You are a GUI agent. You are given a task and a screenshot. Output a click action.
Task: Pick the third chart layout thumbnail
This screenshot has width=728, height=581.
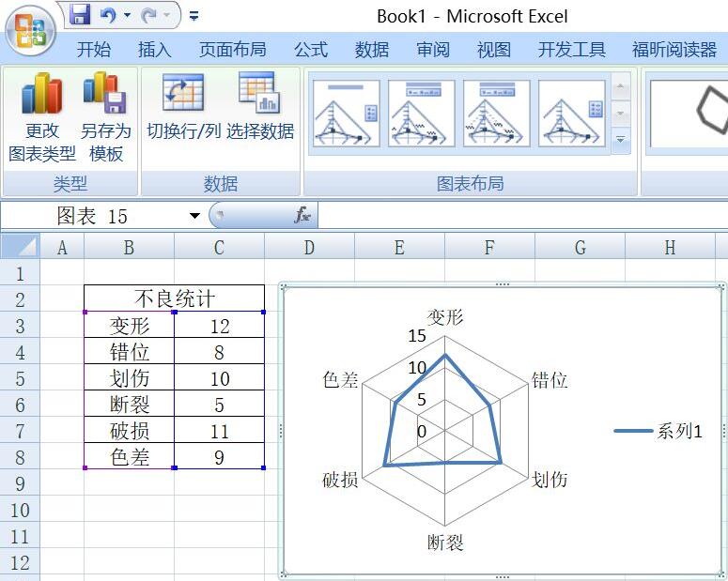tap(496, 114)
